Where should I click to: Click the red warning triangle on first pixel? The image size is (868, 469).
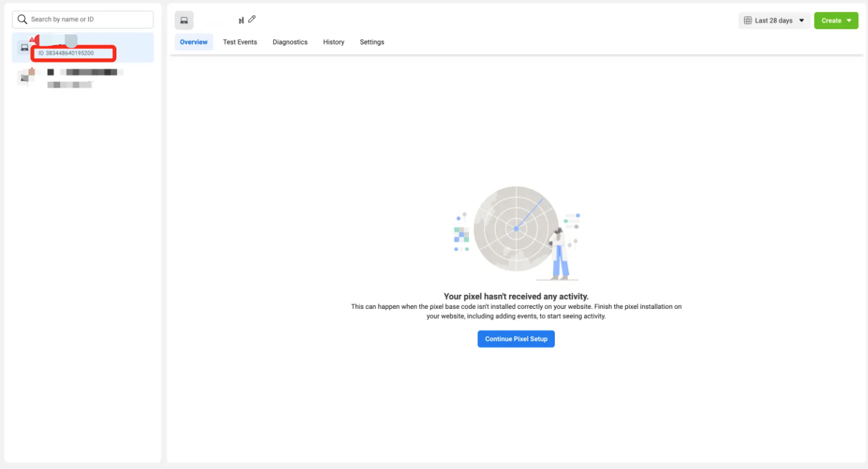tap(32, 39)
